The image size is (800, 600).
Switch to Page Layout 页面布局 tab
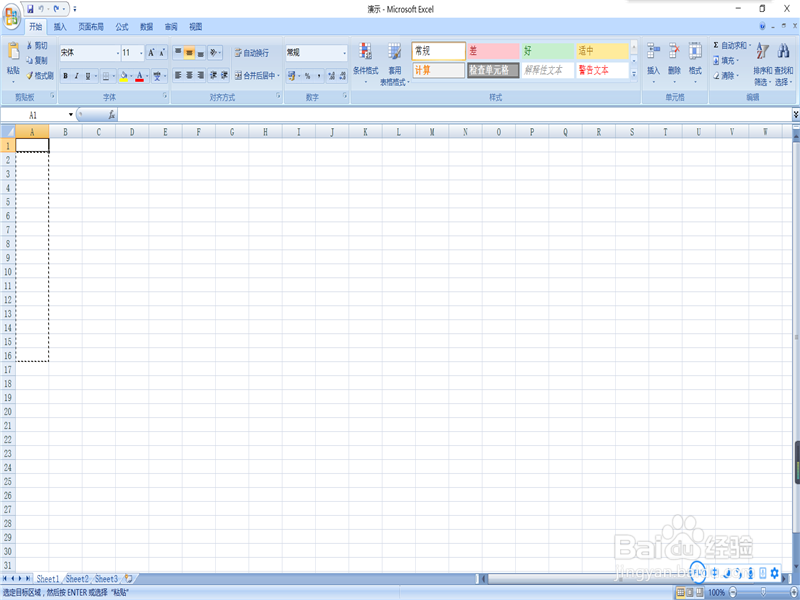(x=91, y=27)
